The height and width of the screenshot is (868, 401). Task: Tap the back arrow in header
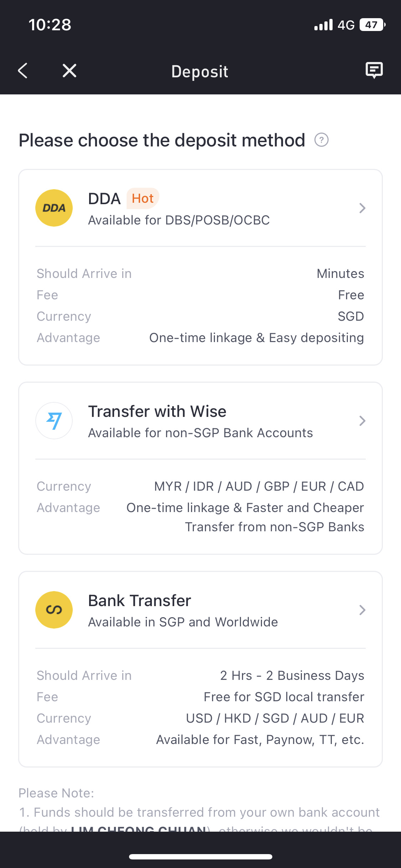[23, 71]
